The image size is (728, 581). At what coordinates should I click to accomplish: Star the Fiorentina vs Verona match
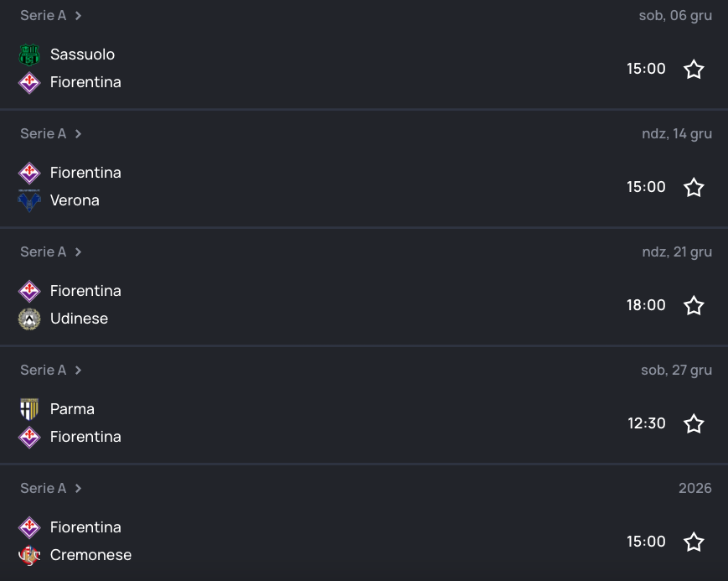point(694,187)
